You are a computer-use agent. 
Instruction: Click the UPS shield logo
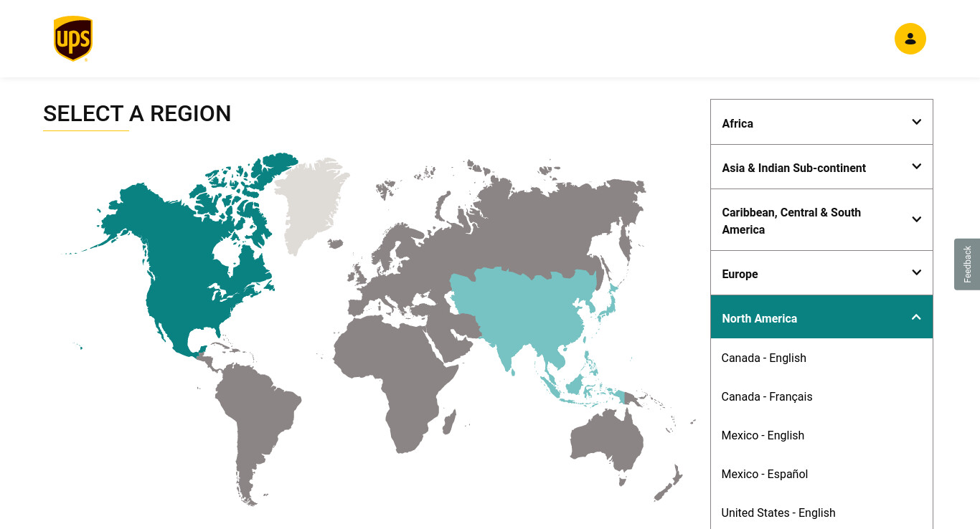pos(73,39)
